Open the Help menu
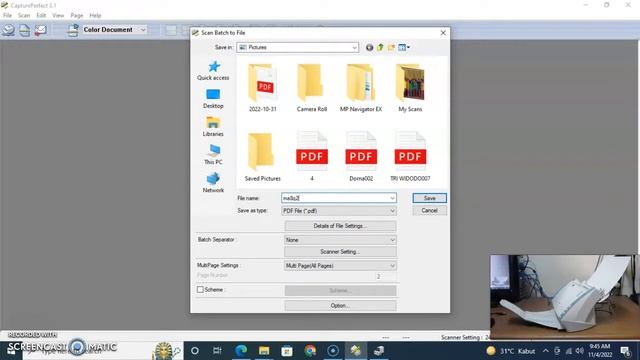 (95, 16)
